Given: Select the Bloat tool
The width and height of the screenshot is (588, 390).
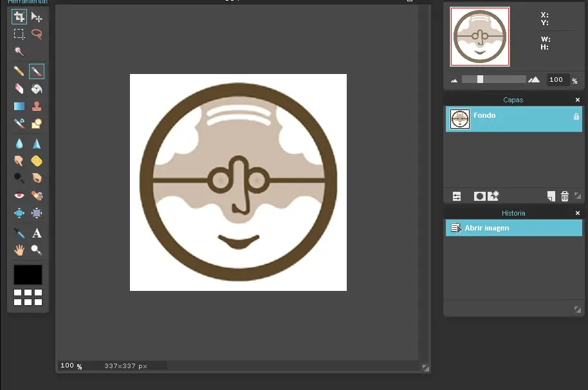Looking at the screenshot, I should pos(19,213).
